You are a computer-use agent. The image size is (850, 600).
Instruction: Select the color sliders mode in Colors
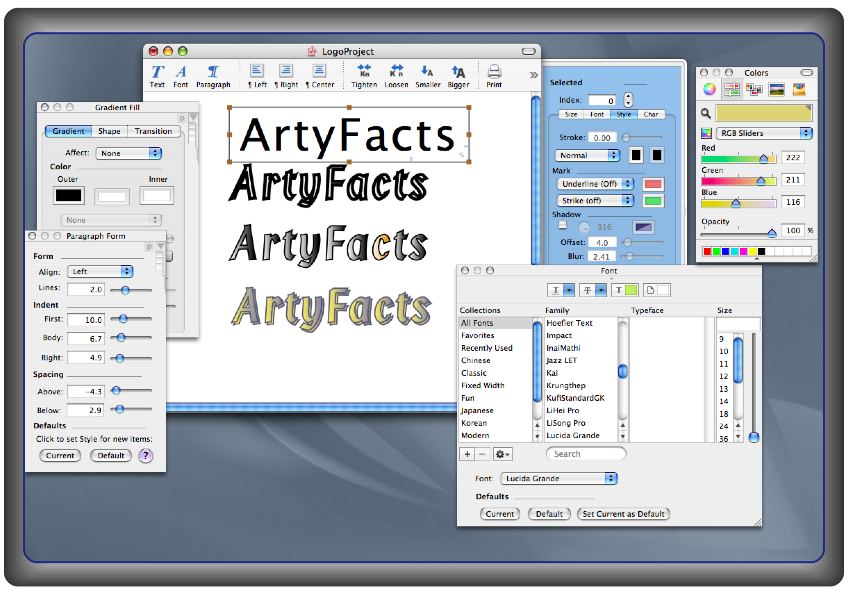pos(732,89)
